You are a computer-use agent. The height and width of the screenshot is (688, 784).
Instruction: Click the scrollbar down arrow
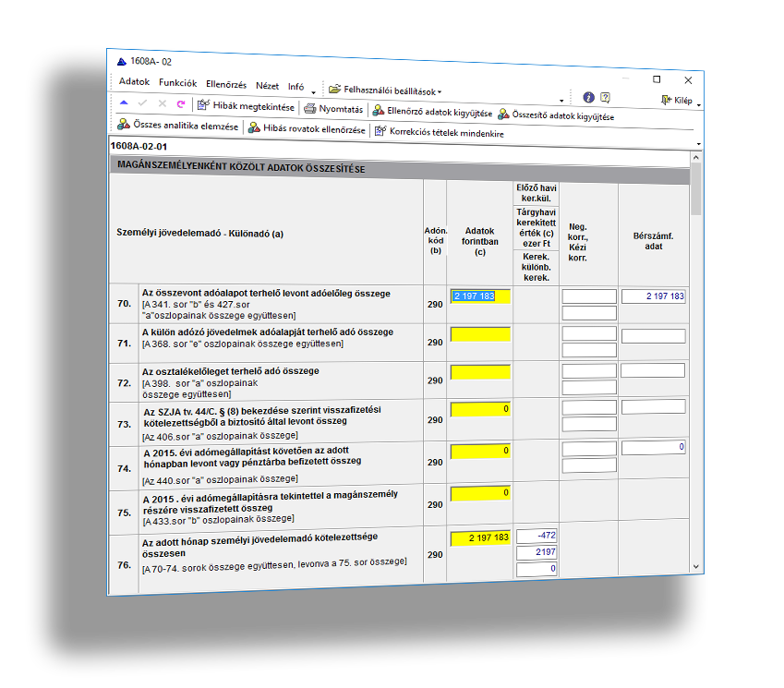point(696,566)
